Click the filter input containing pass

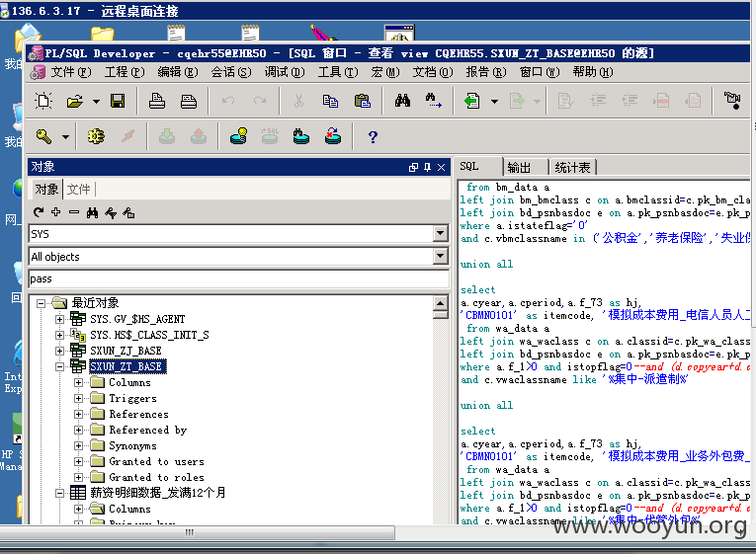239,278
